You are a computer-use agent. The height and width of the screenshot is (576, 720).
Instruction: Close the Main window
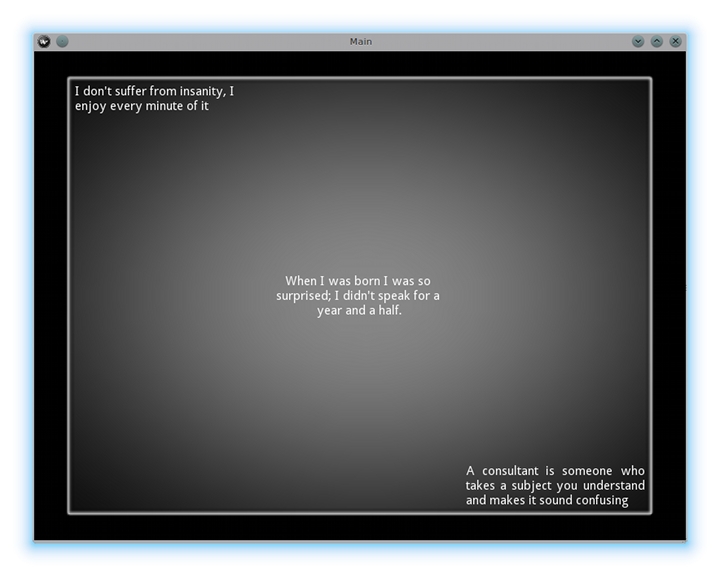pos(676,41)
